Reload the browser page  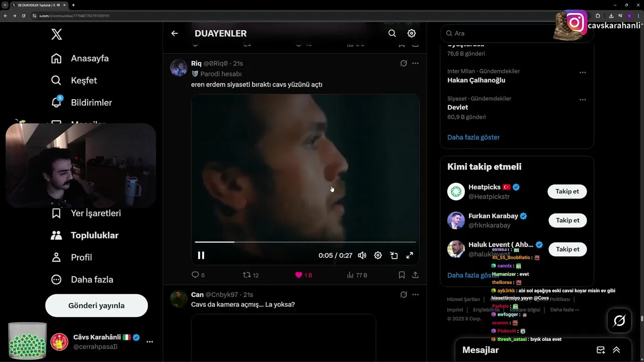(23, 16)
